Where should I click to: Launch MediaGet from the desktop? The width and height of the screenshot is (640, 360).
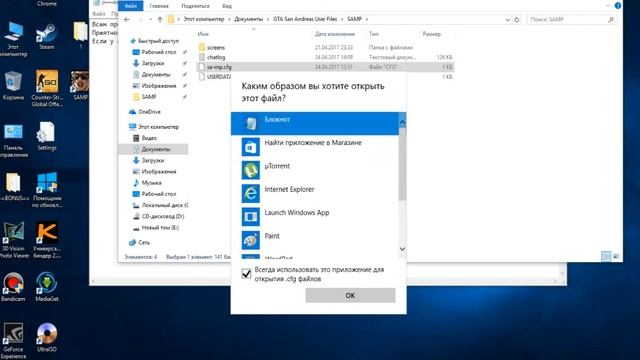coord(47,287)
